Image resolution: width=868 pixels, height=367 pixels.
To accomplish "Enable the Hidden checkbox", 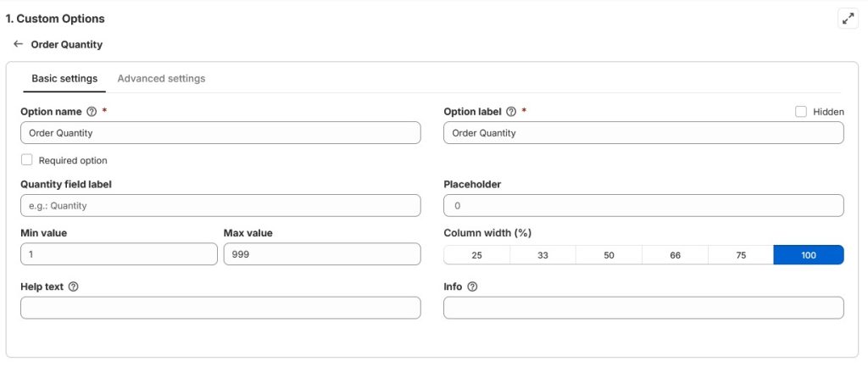I will 801,112.
